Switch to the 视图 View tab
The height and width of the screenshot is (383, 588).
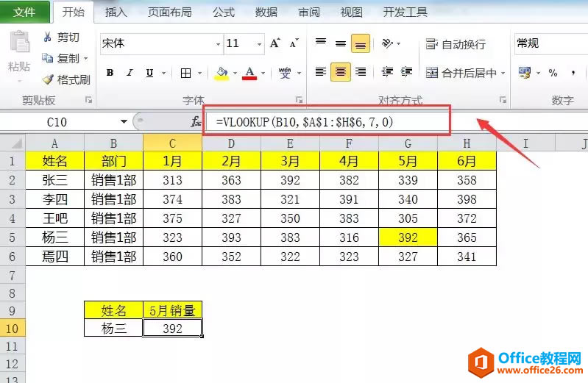[x=351, y=12]
